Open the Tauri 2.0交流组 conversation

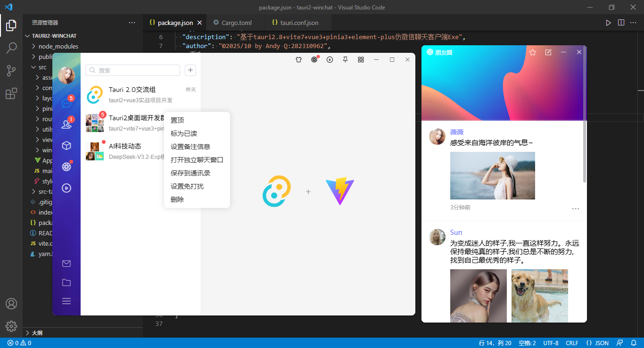coord(140,95)
